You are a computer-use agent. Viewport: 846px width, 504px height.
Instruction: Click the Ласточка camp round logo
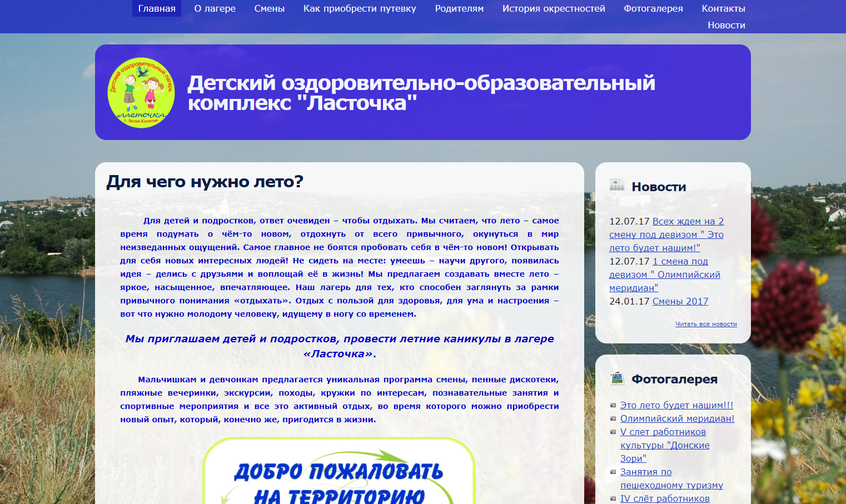(141, 93)
